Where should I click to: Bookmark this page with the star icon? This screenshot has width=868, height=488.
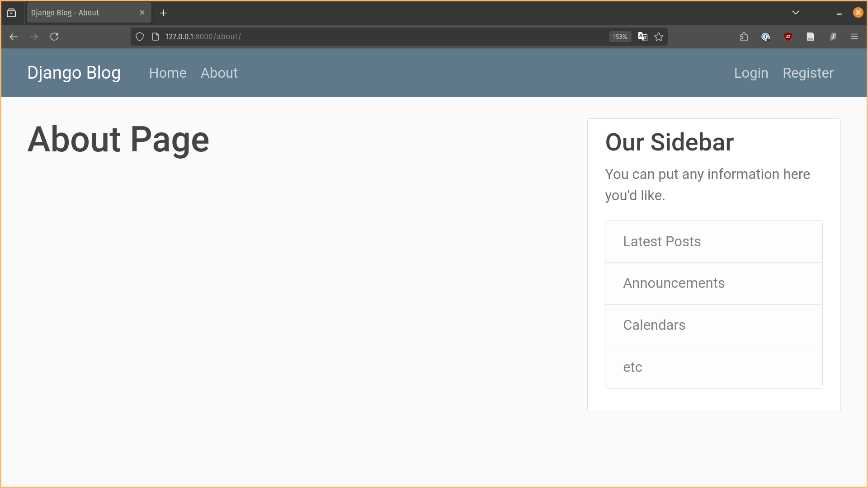[659, 37]
